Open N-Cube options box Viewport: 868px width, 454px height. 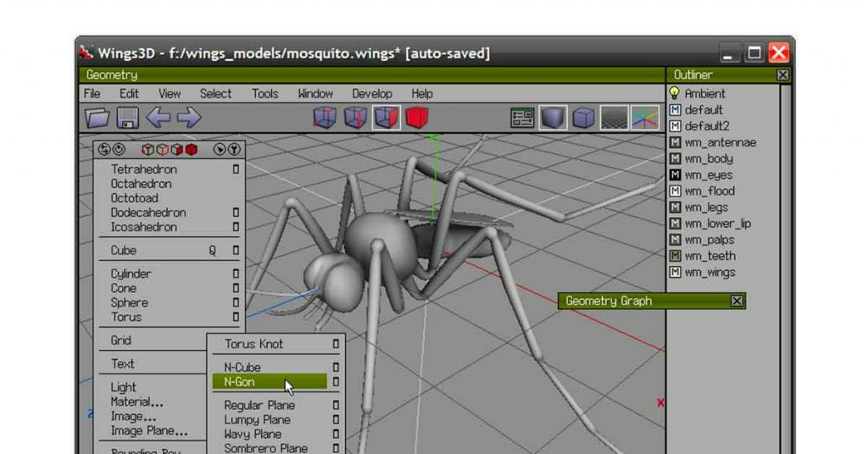336,368
